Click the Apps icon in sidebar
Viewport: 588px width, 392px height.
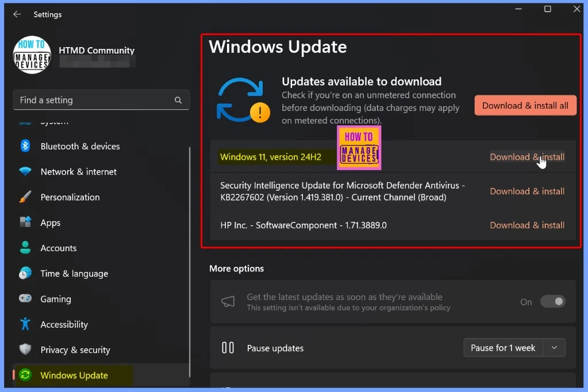coord(25,222)
